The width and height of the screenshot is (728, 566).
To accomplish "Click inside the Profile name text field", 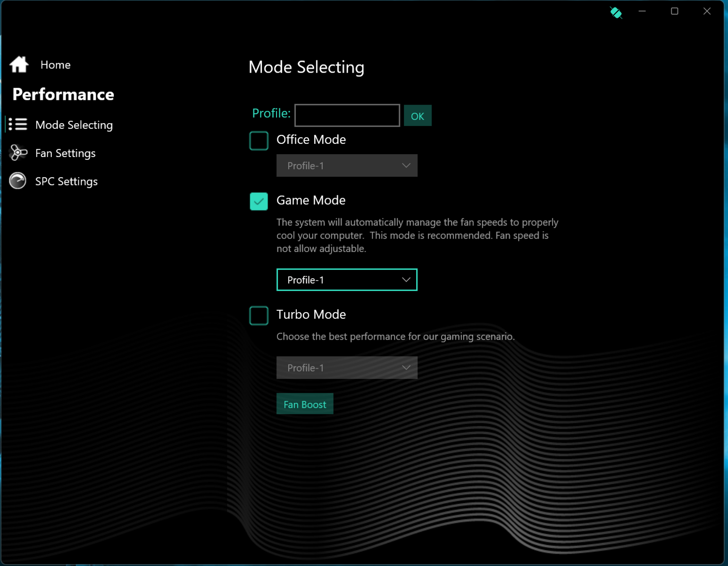I will (x=347, y=116).
